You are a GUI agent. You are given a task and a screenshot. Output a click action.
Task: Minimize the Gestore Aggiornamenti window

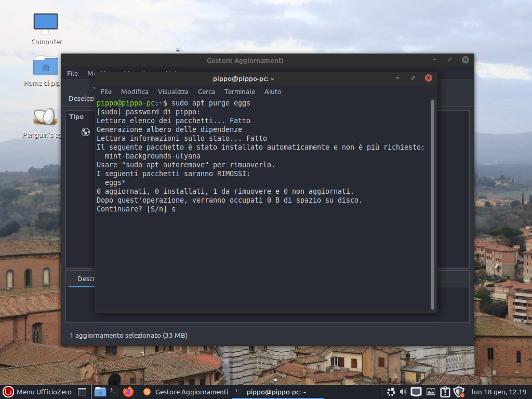coord(434,60)
